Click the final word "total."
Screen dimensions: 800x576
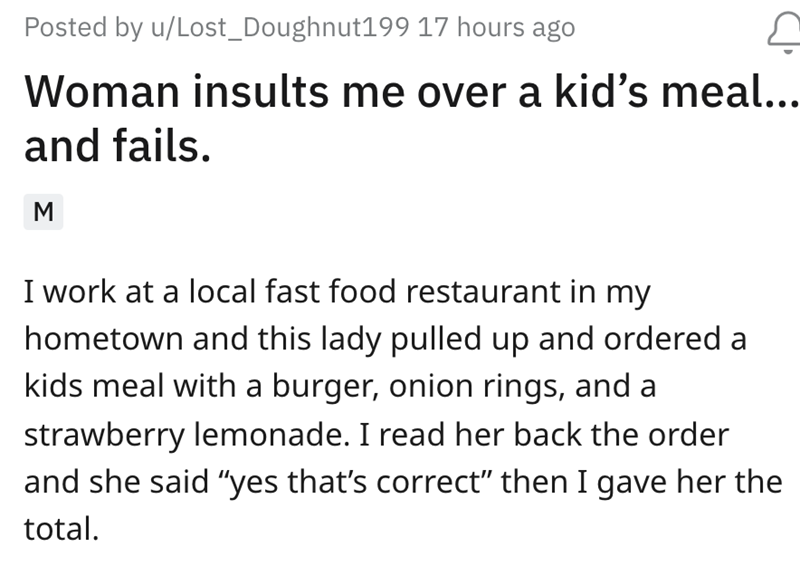pyautogui.click(x=61, y=529)
